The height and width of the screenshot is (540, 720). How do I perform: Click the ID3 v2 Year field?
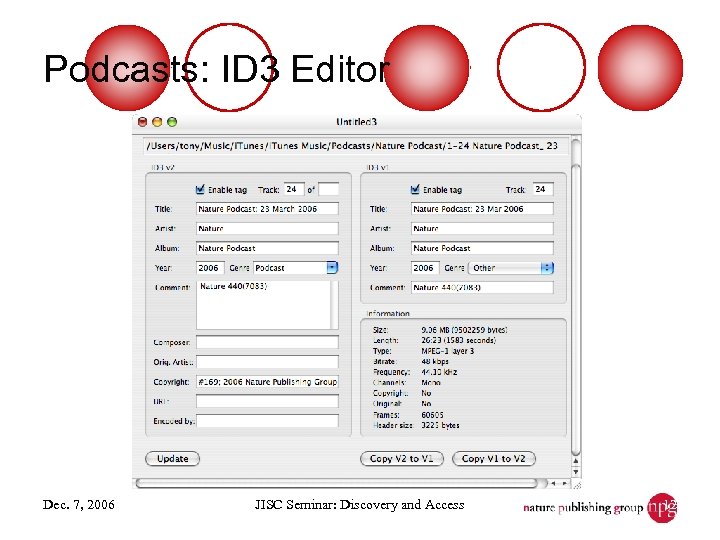[210, 268]
